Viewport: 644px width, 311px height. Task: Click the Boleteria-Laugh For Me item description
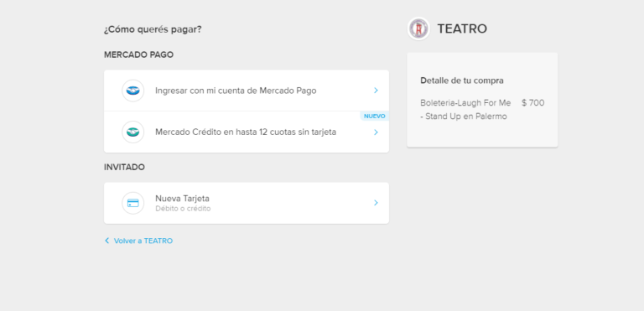click(x=465, y=110)
